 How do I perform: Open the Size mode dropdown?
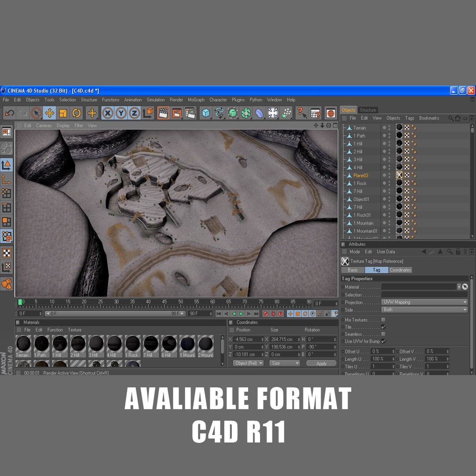(x=284, y=363)
